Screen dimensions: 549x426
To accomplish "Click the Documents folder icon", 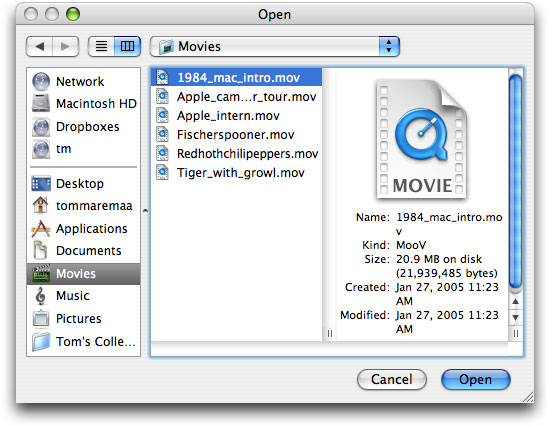I will 40,250.
